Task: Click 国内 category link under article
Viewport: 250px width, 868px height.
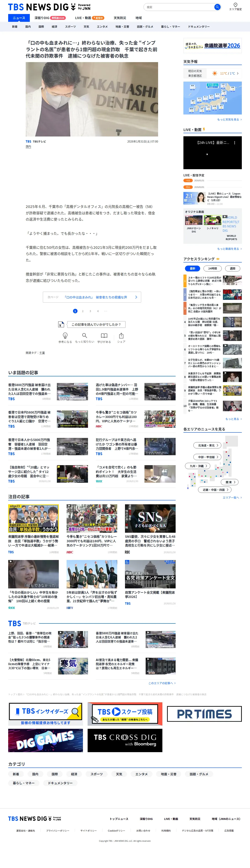Action: pyautogui.click(x=28, y=147)
